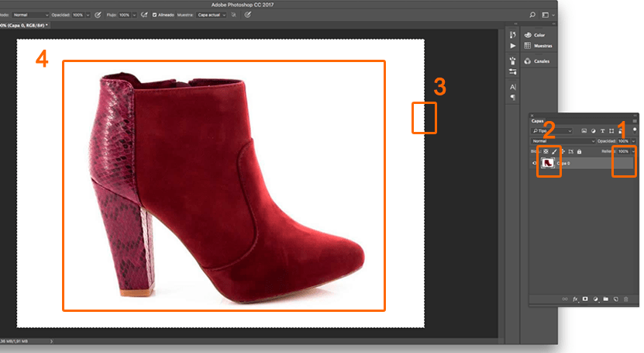Open the Character panel icon
Screen dimensions: 644x353
(x=512, y=87)
